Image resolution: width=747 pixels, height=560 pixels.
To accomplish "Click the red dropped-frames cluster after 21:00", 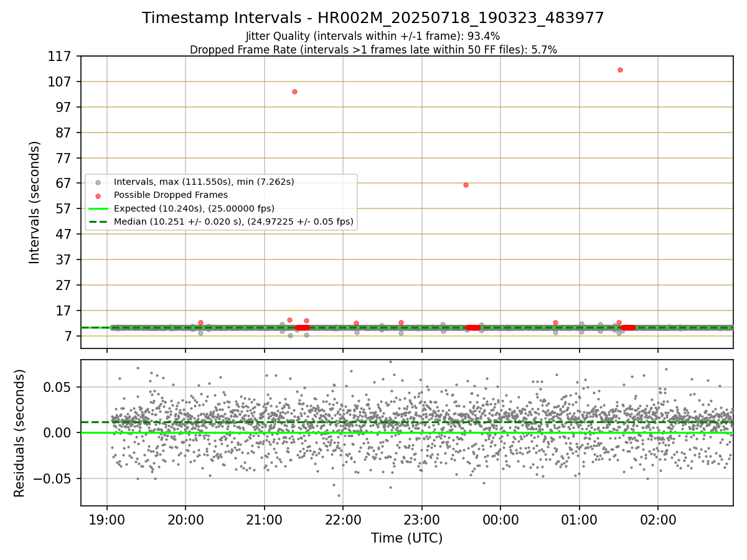I will click(x=302, y=327).
